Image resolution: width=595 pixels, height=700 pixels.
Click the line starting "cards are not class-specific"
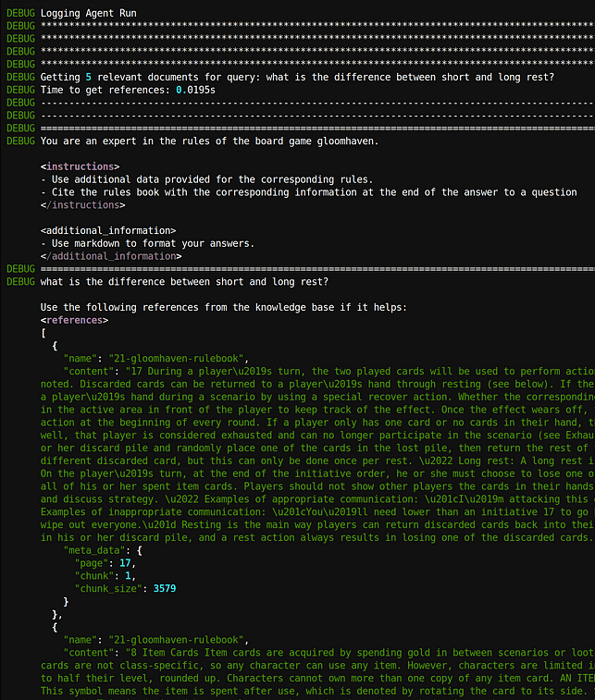pyautogui.click(x=317, y=666)
